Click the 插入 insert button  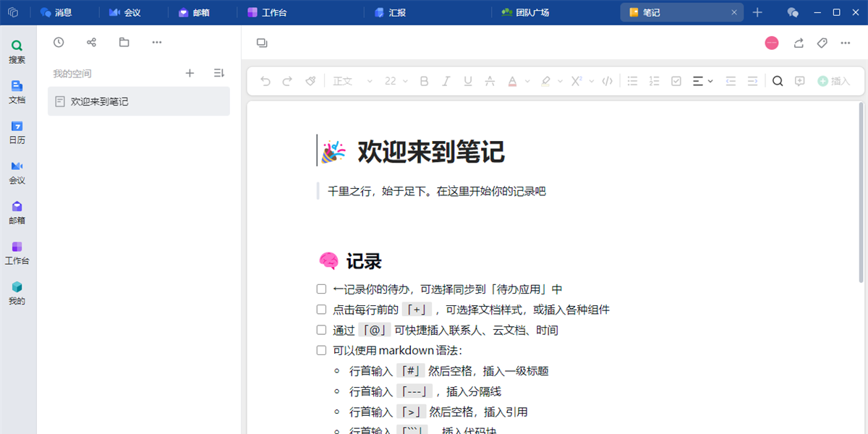(x=833, y=81)
